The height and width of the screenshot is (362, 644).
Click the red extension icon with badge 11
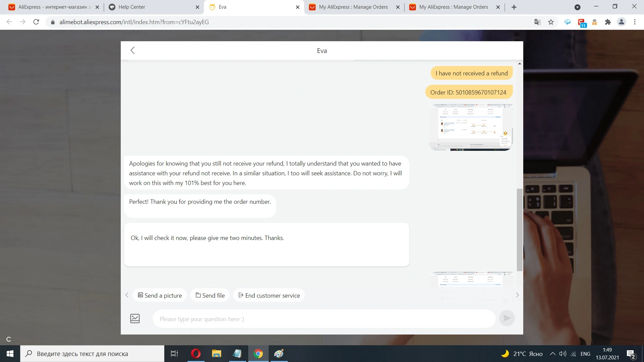point(582,23)
